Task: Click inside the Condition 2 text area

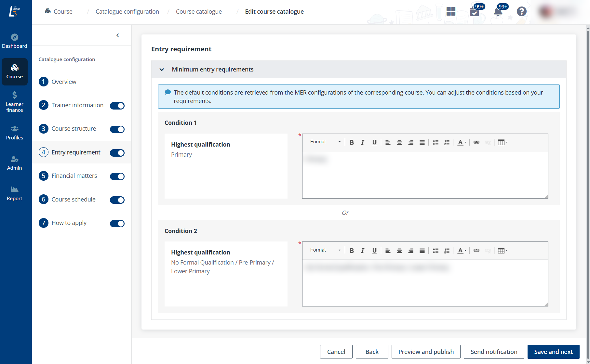Action: pyautogui.click(x=425, y=283)
